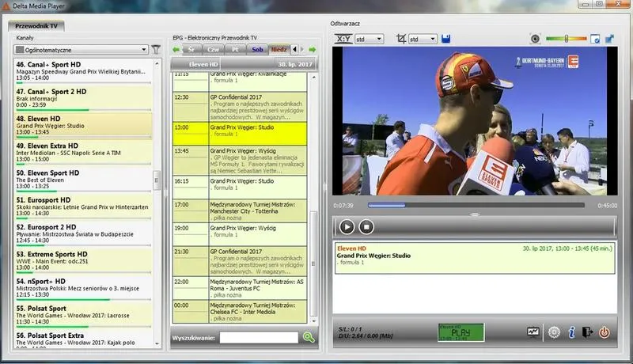Save settings with the blue floppy disk icon
Image resolution: width=633 pixels, height=364 pixels.
point(445,39)
